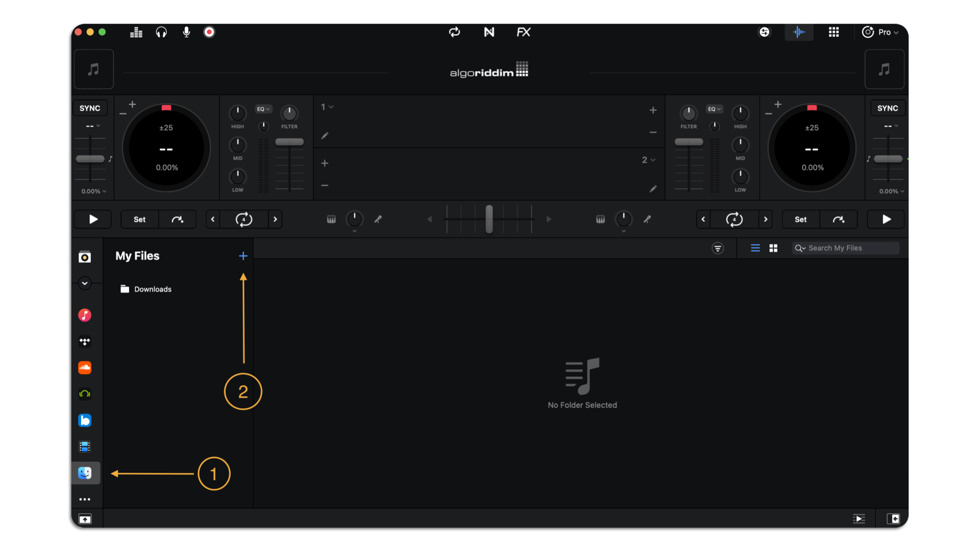Viewport: 980px width, 551px height.
Task: Click the neural mix icon
Action: [488, 32]
